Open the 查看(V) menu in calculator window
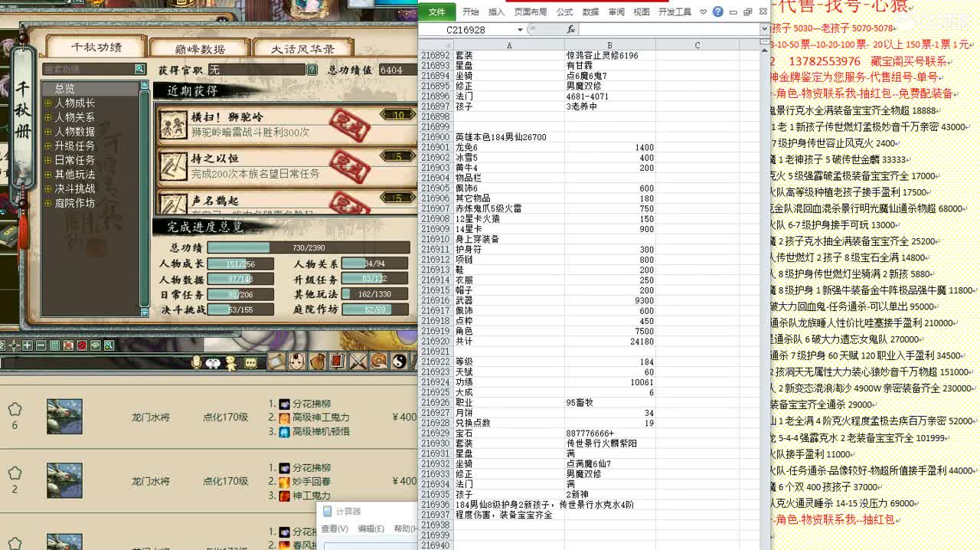980x550 pixels. pos(335,529)
